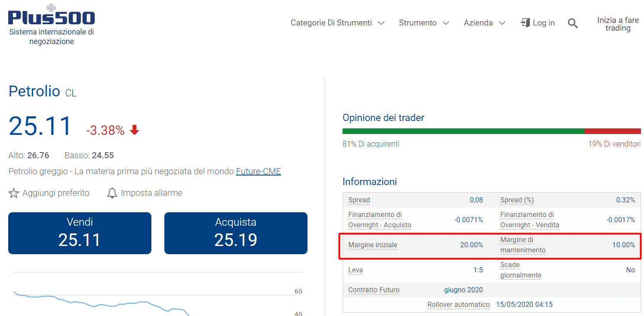Viewport: 644px width, 316px height.
Task: Click the Spread label
Action: pyautogui.click(x=359, y=200)
